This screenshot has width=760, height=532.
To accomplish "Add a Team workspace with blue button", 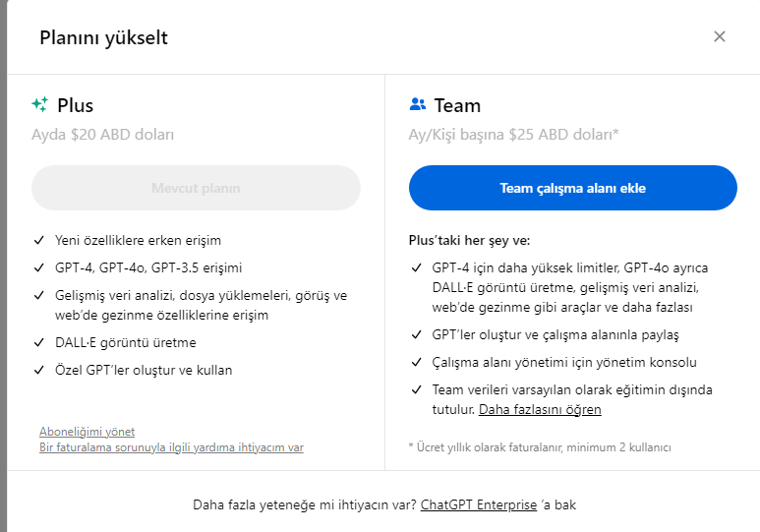I will pos(573,188).
